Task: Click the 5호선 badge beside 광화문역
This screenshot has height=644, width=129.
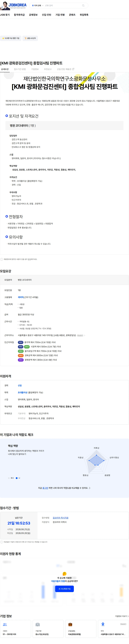Action: click(x=21, y=360)
